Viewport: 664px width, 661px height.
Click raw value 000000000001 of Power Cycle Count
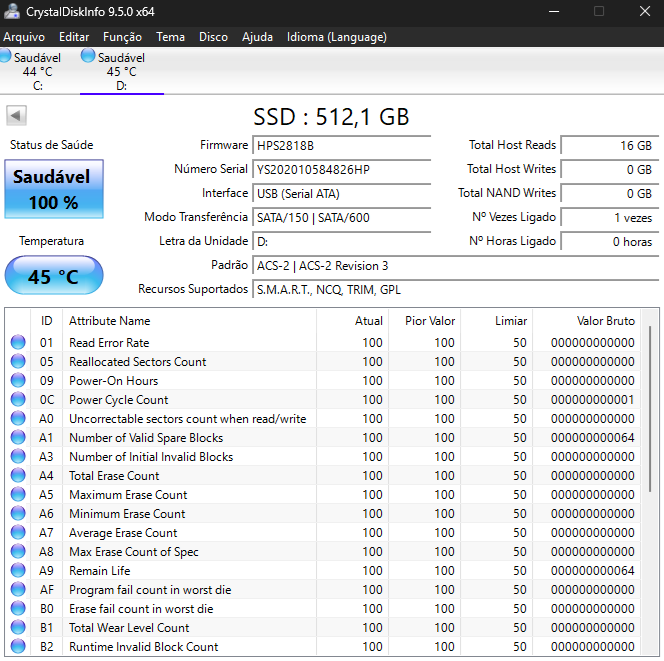(x=592, y=399)
